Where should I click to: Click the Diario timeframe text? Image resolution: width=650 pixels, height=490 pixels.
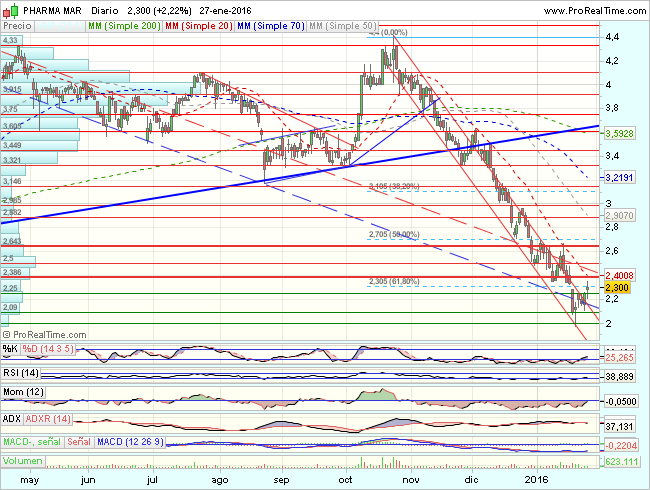(x=104, y=11)
